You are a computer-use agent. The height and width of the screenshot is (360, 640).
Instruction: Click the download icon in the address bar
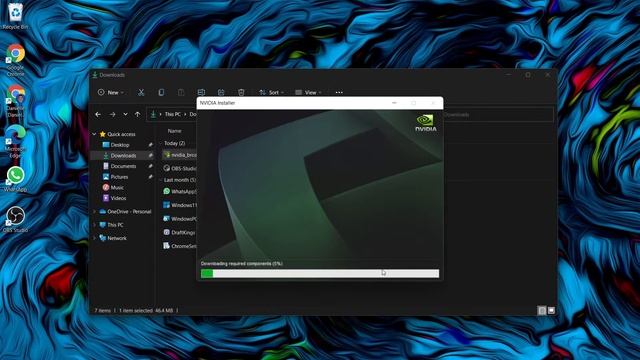(153, 114)
